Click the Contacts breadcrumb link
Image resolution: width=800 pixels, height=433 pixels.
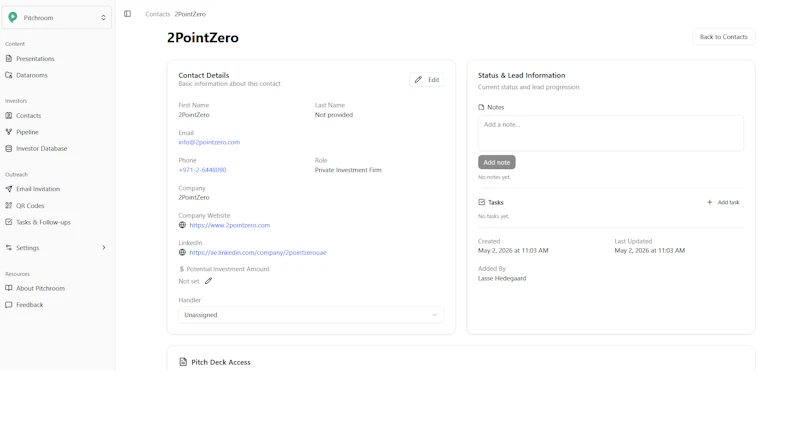pos(157,14)
